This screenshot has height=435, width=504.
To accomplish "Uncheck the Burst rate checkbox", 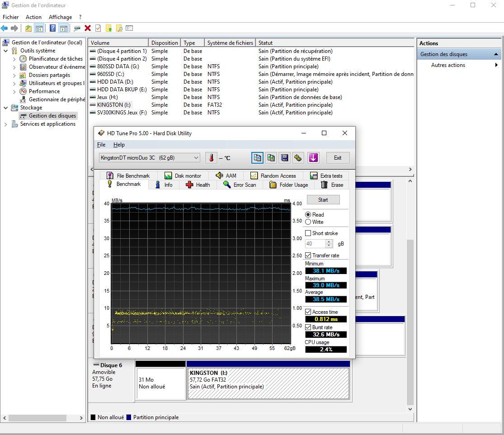I will 308,327.
